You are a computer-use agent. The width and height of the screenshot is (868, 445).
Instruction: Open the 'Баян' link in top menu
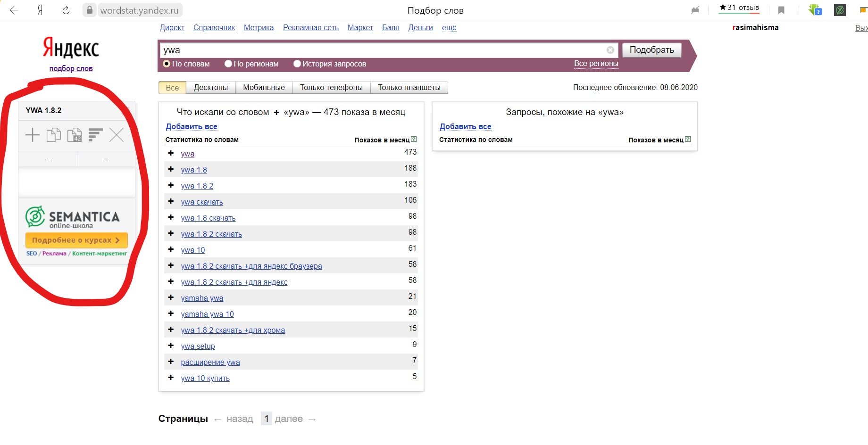[391, 28]
